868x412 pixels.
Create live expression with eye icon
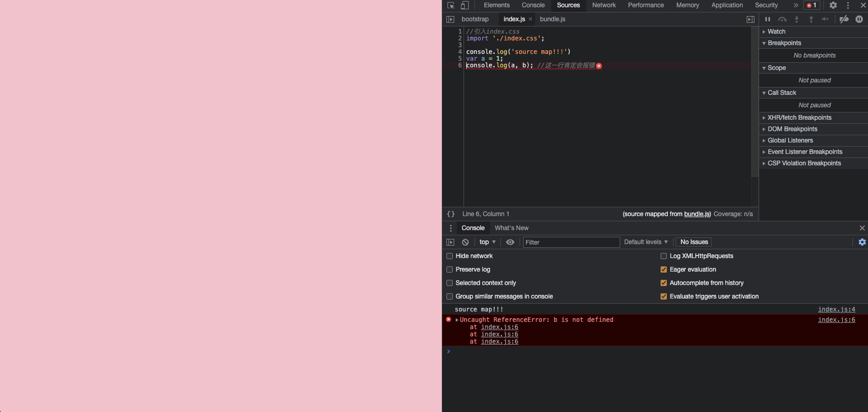pos(510,242)
